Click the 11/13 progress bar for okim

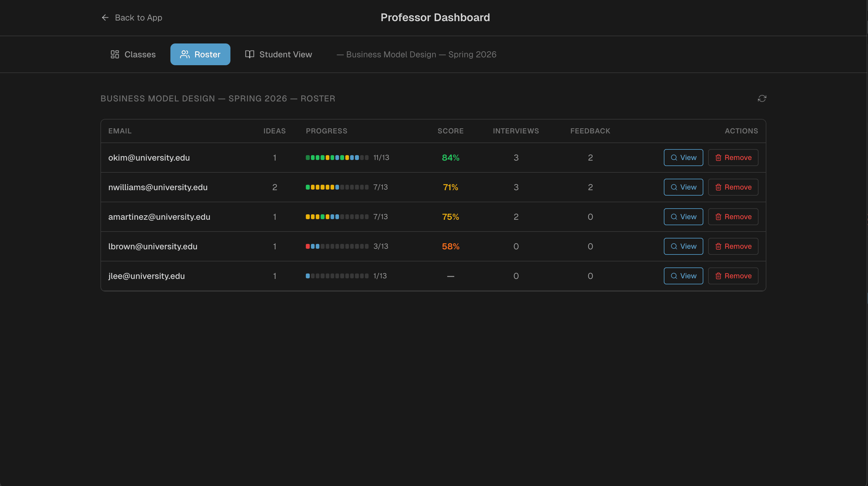337,158
